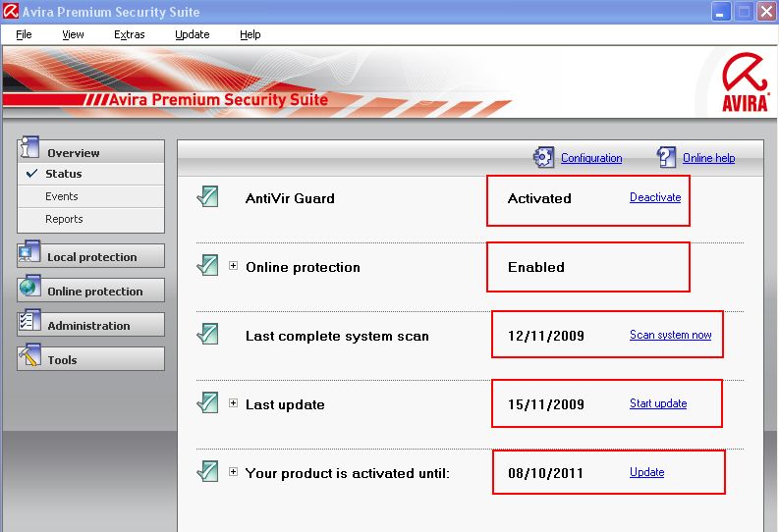Open the Online protection sidebar section

(x=91, y=291)
